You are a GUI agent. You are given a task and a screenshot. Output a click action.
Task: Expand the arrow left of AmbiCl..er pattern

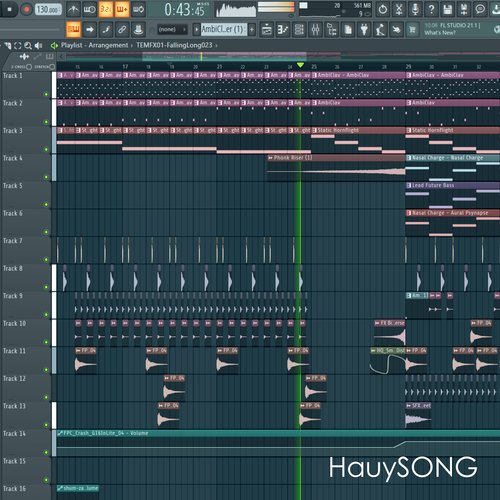[196, 30]
